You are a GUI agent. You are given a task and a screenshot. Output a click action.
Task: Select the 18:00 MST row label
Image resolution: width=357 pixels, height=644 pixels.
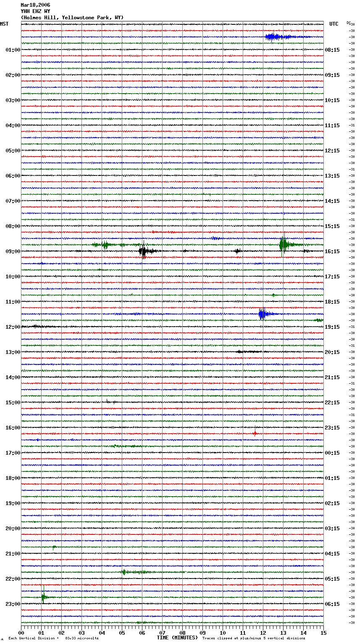coord(13,478)
